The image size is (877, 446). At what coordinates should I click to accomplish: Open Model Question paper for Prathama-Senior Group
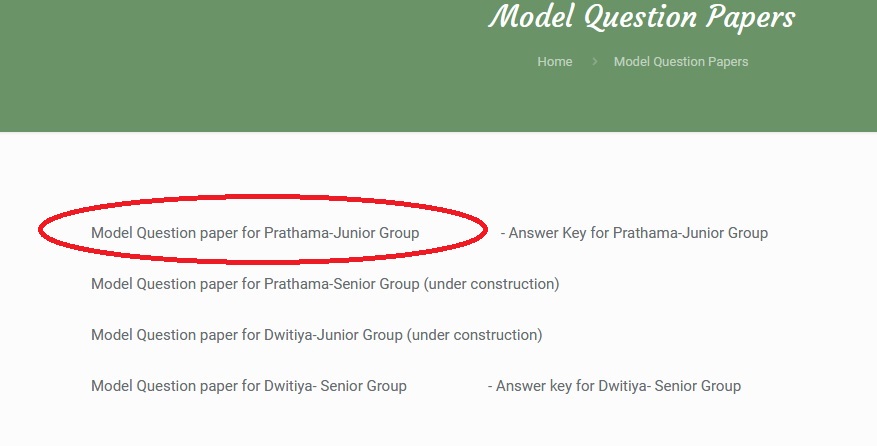pyautogui.click(x=255, y=284)
